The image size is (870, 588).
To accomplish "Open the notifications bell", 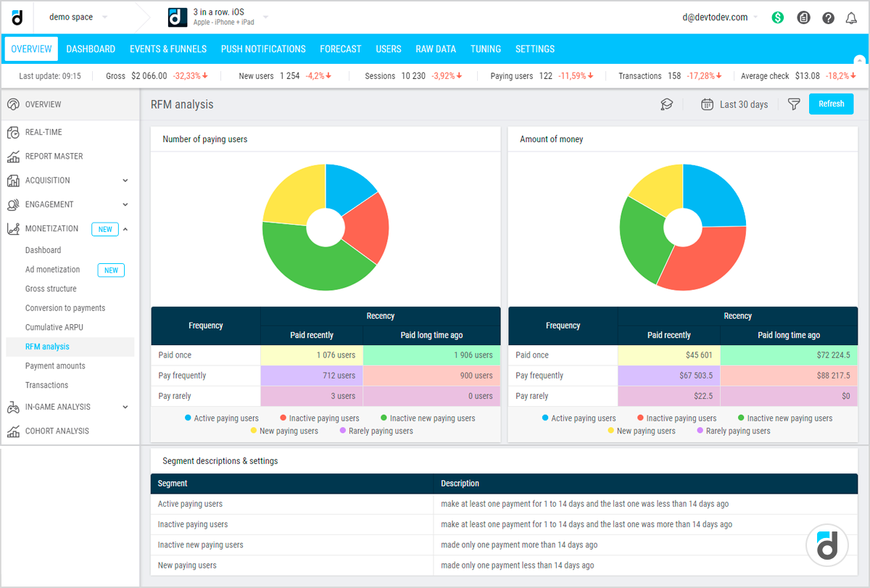I will 852,17.
